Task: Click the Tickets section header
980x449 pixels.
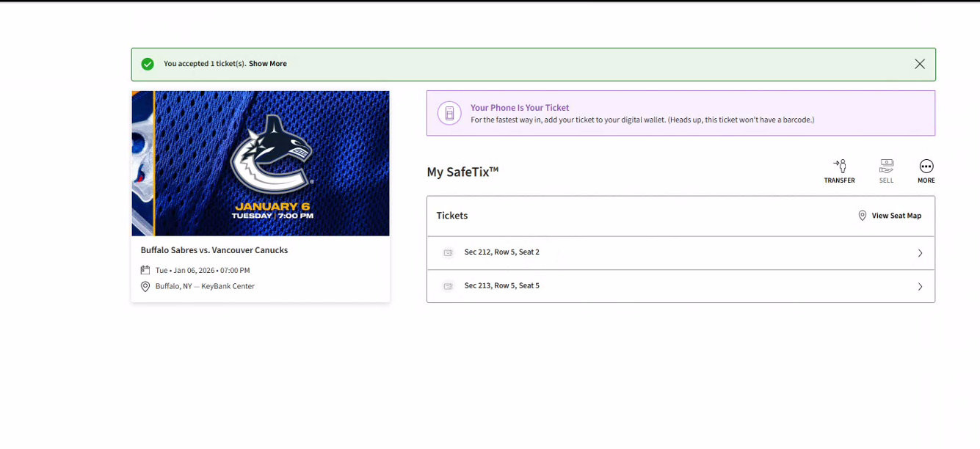Action: coord(452,216)
